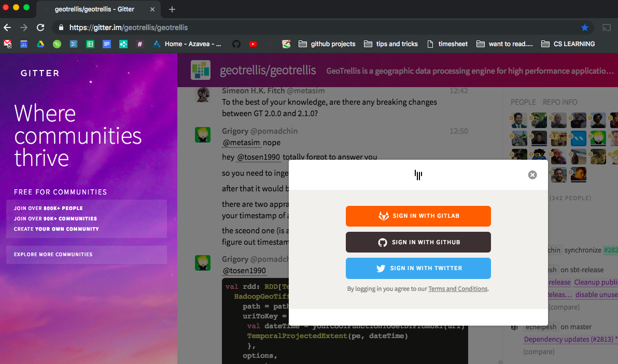Open the 'disable unuse…' activity link
This screenshot has width=618, height=364.
[597, 295]
